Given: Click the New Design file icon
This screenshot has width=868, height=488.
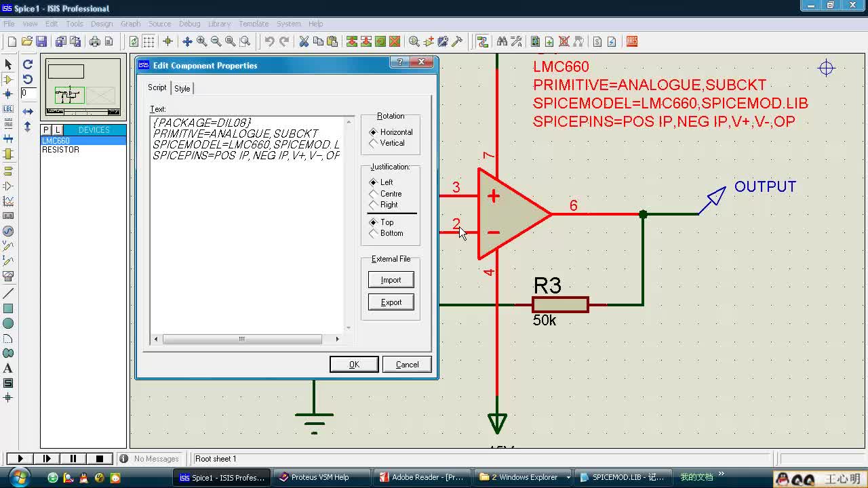Looking at the screenshot, I should pos(12,41).
